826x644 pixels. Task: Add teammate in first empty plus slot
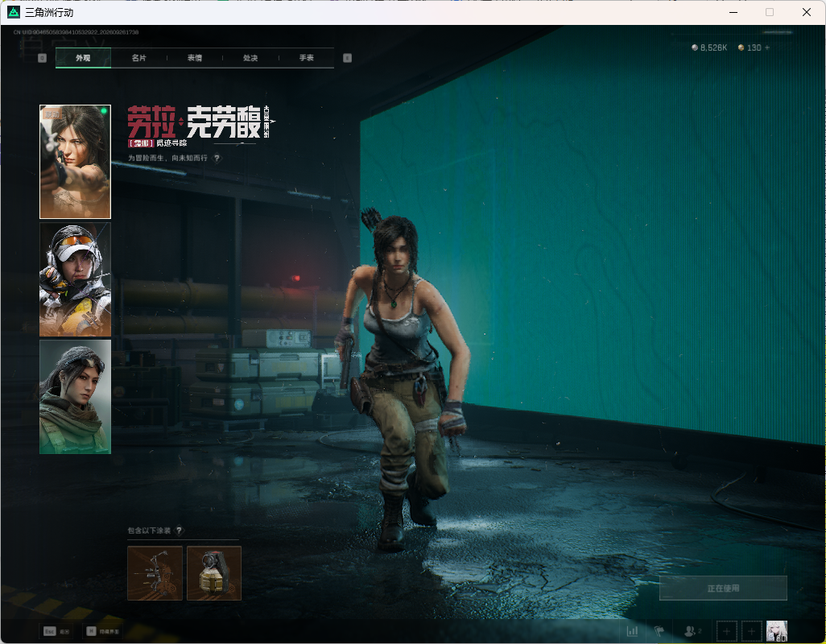click(726, 631)
